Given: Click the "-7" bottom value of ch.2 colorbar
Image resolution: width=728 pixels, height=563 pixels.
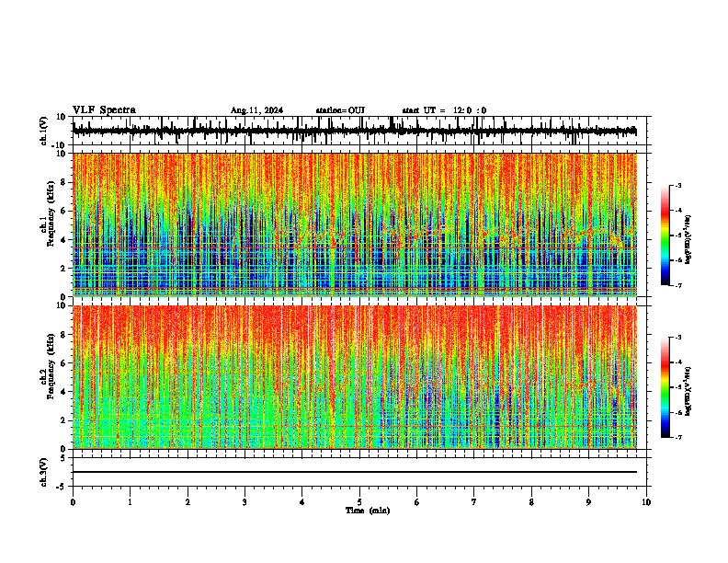Looking at the screenshot, I should tap(678, 437).
